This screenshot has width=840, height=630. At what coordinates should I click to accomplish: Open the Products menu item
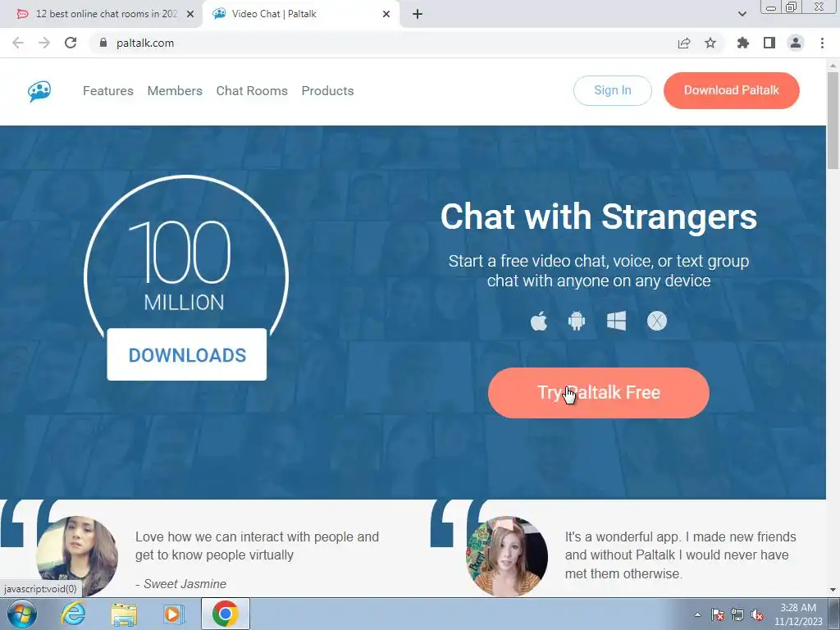point(328,91)
